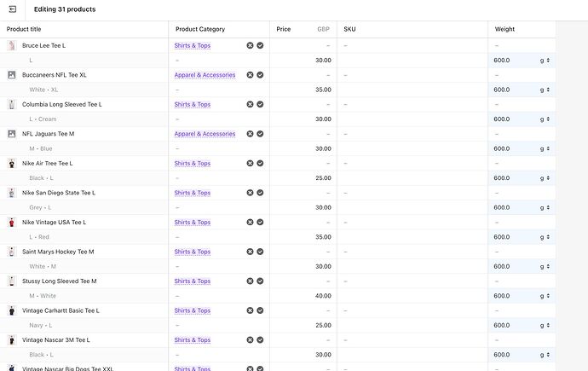The height and width of the screenshot is (371, 588).
Task: Change weight unit for M • Blue variant
Action: [x=545, y=148]
